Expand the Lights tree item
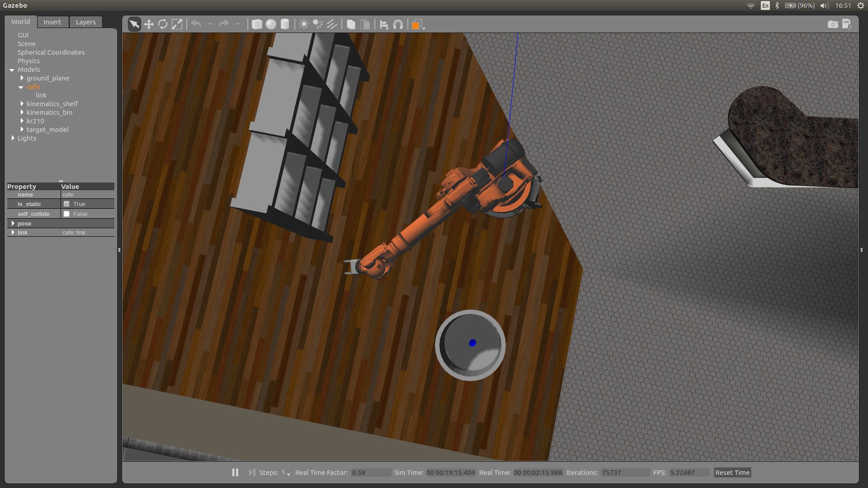Screen dimensions: 868x488 pyautogui.click(x=13, y=138)
